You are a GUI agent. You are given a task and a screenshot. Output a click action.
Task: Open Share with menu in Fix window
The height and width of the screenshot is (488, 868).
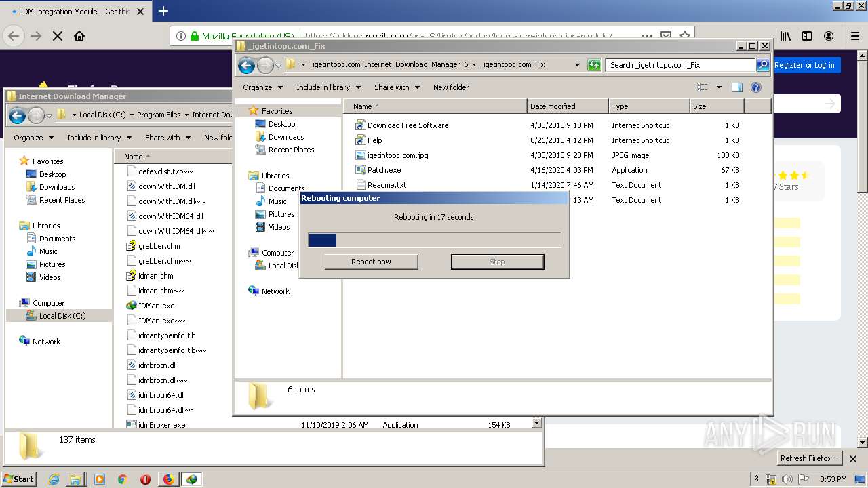(x=397, y=87)
